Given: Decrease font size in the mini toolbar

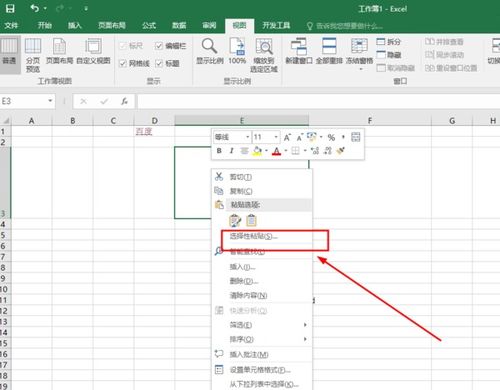Looking at the screenshot, I should tap(299, 137).
